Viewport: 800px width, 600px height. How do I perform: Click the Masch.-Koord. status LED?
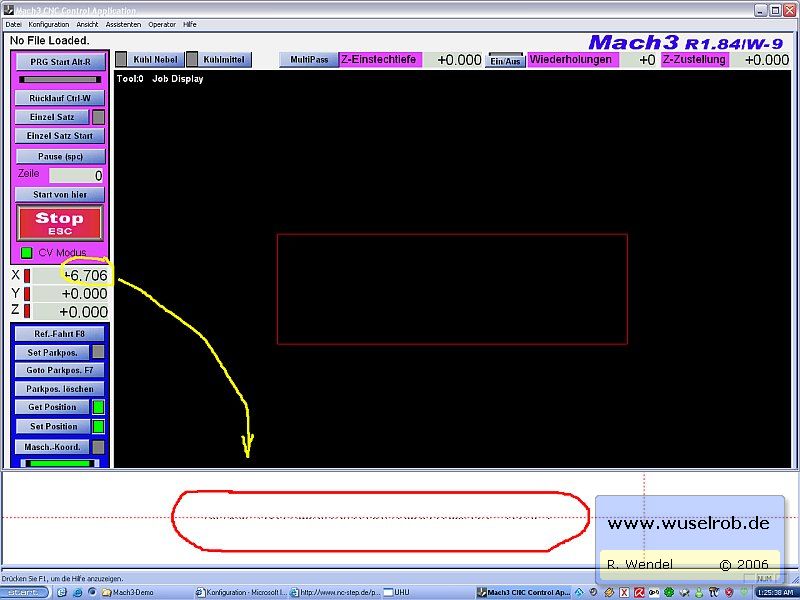98,447
